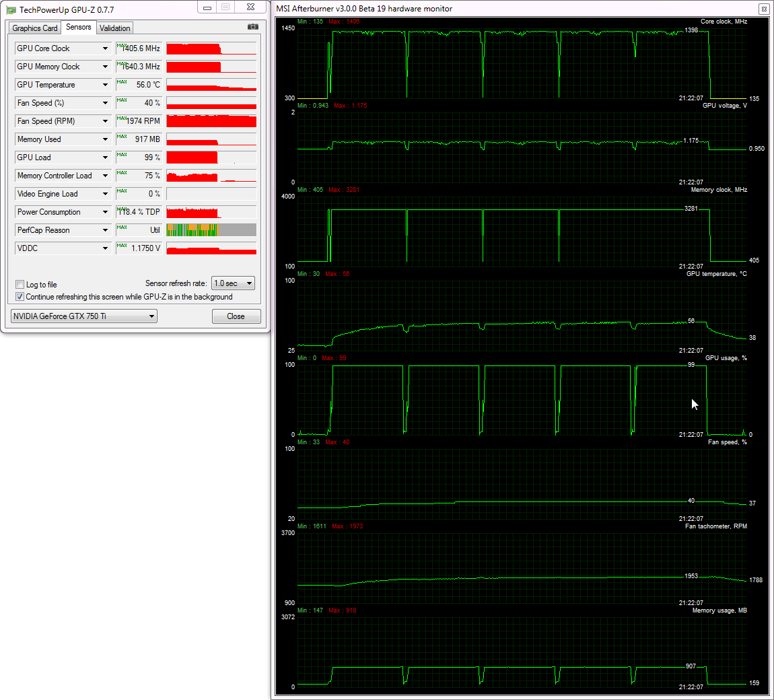Click the Core clock, MHz graph label

724,22
